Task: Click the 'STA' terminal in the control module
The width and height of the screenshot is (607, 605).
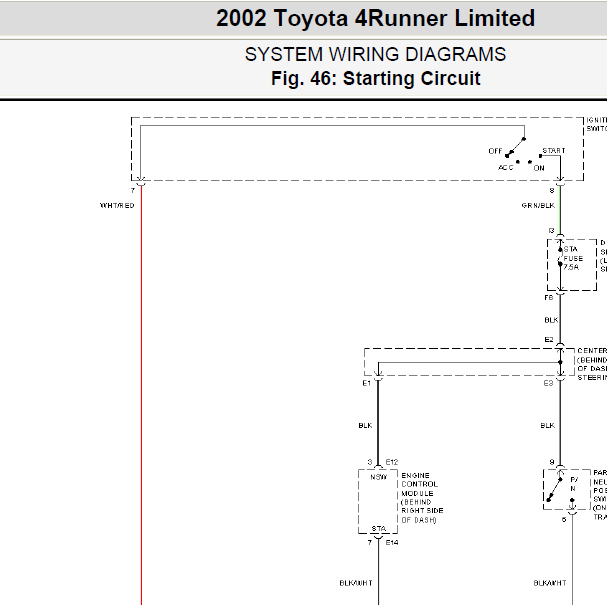Action: (x=379, y=528)
